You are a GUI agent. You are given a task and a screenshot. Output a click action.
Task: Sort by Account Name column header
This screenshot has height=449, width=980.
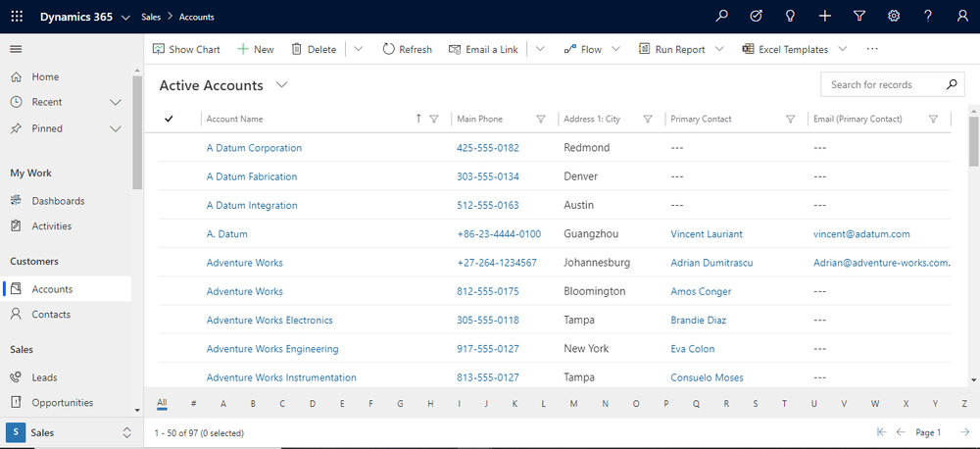click(234, 119)
